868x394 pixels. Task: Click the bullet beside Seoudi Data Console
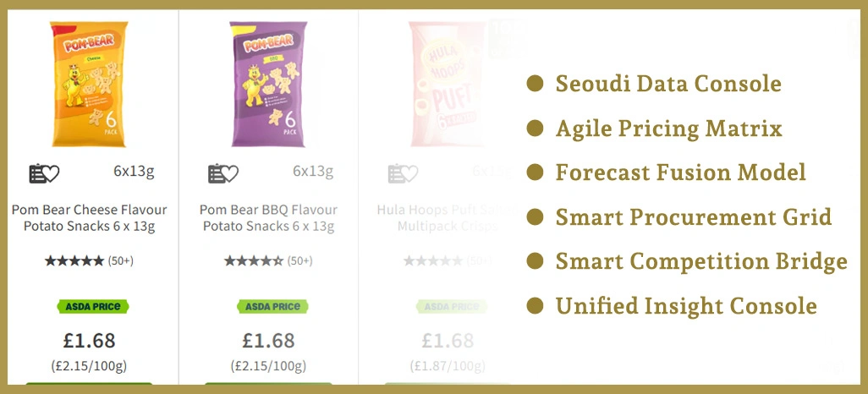coord(535,84)
